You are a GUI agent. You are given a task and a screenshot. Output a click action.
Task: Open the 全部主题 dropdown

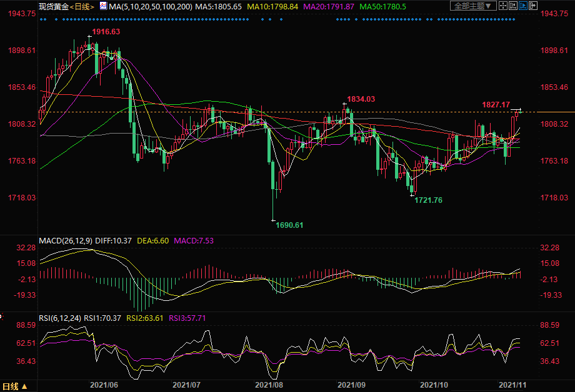tap(472, 6)
